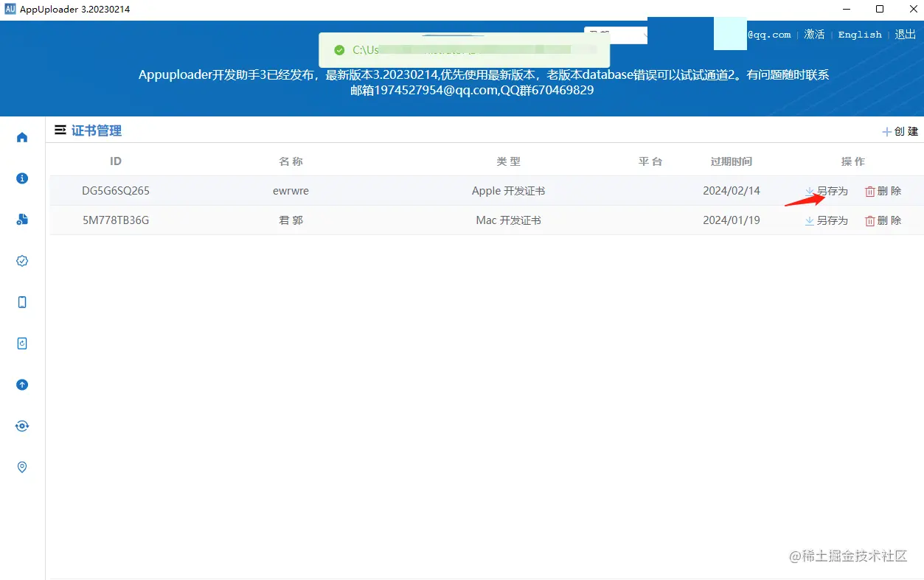Minimize the AppUploader window
This screenshot has width=924, height=580.
[846, 10]
